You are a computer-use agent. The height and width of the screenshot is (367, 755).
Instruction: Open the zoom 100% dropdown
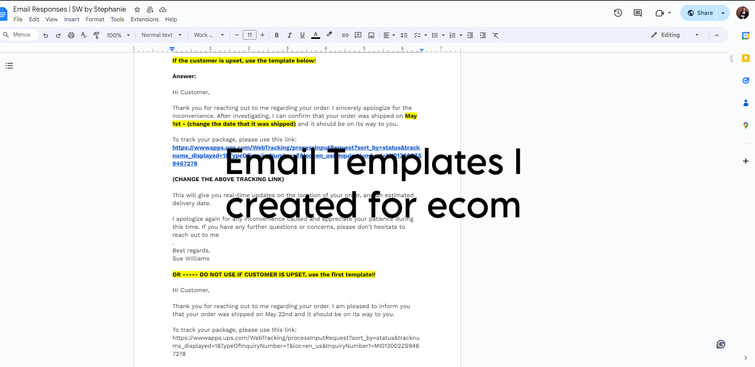118,35
